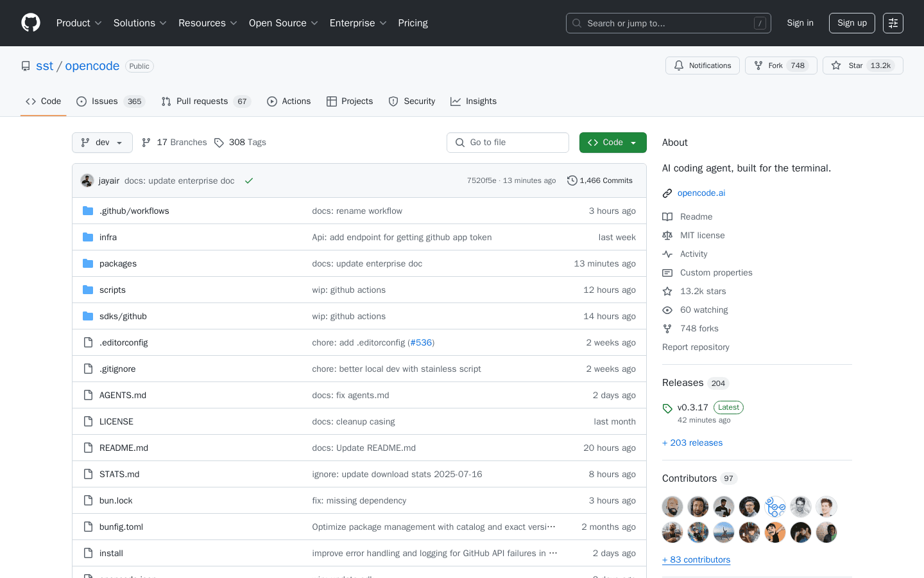Open commit history via the clock icon
This screenshot has width=924, height=578.
(572, 180)
